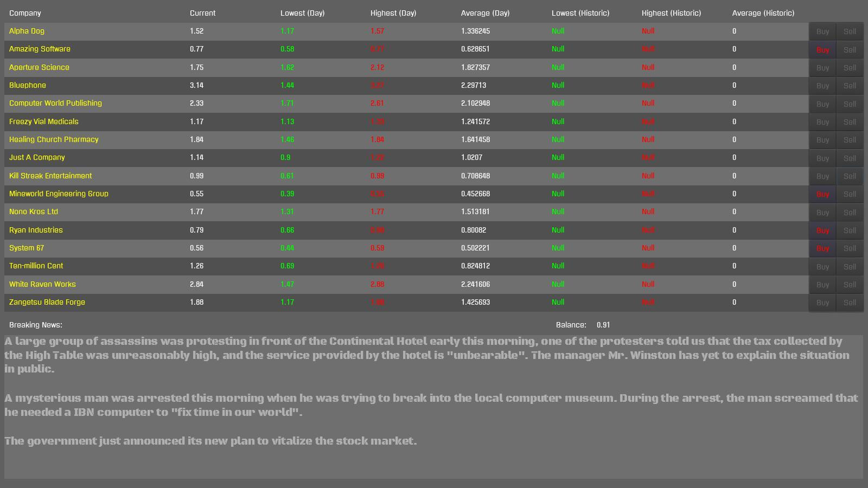Click the Current column header
This screenshot has height=488, width=868.
pos(202,13)
